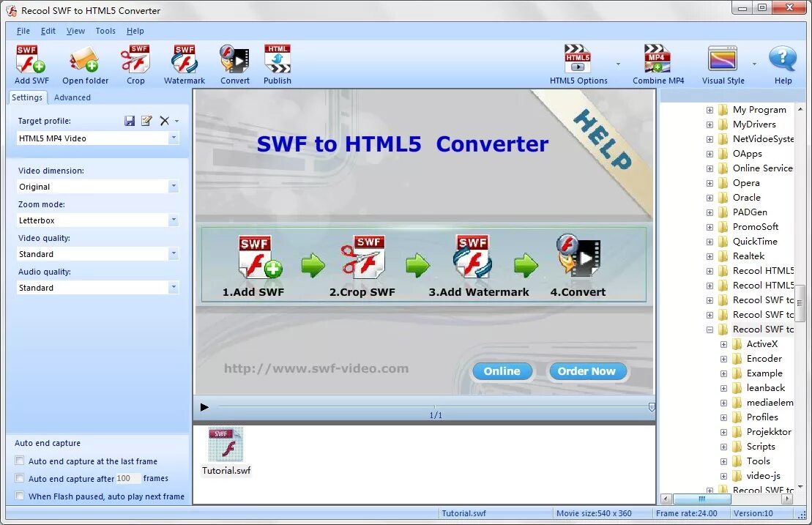Click the www.swf-video.com link
The height and width of the screenshot is (525, 812).
[316, 368]
